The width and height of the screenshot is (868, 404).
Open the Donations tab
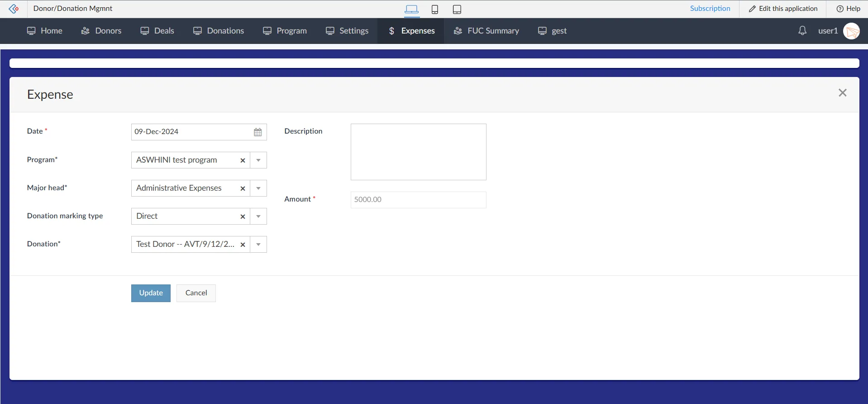(219, 31)
